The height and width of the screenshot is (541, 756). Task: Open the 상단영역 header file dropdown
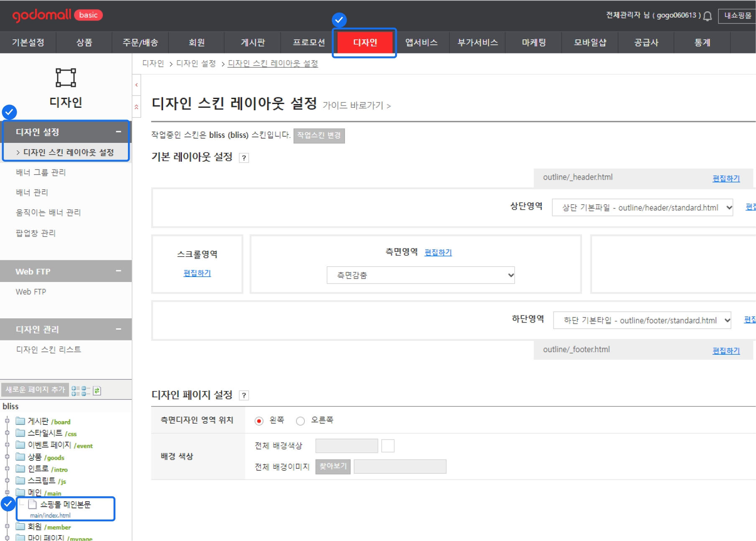[x=642, y=208]
